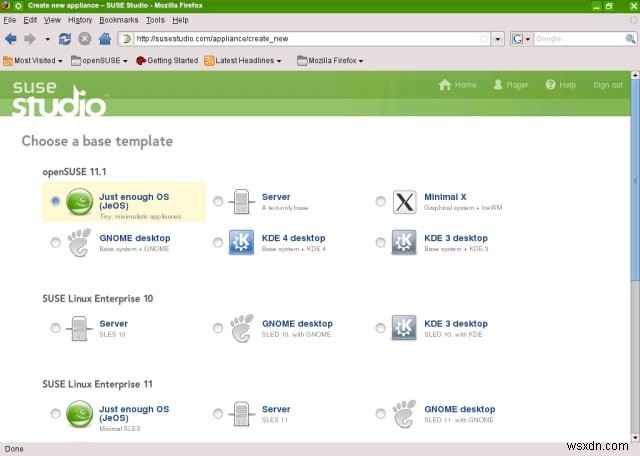Viewport: 640px width, 456px height.
Task: Click the SLES 10 Server tower icon
Action: (79, 328)
